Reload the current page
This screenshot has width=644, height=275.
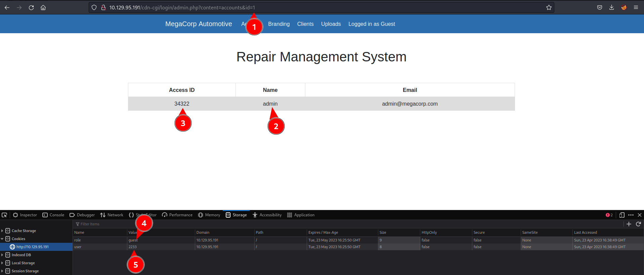pos(31,7)
